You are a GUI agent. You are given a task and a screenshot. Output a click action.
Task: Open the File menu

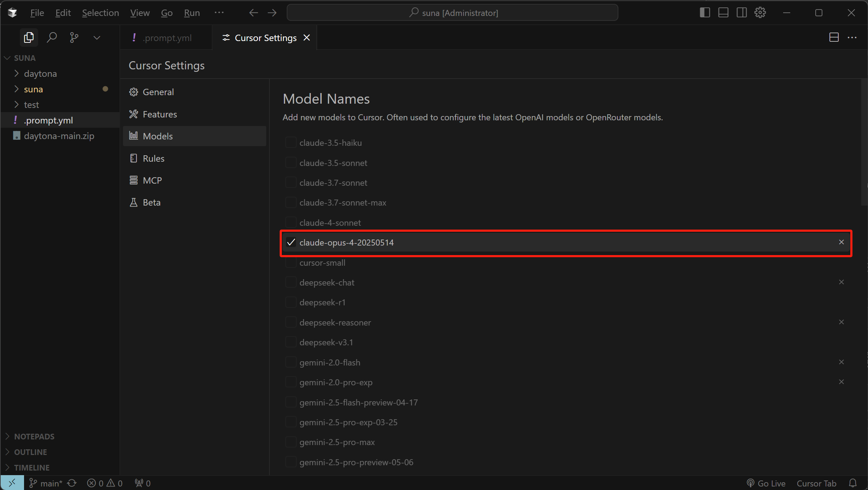(x=37, y=13)
